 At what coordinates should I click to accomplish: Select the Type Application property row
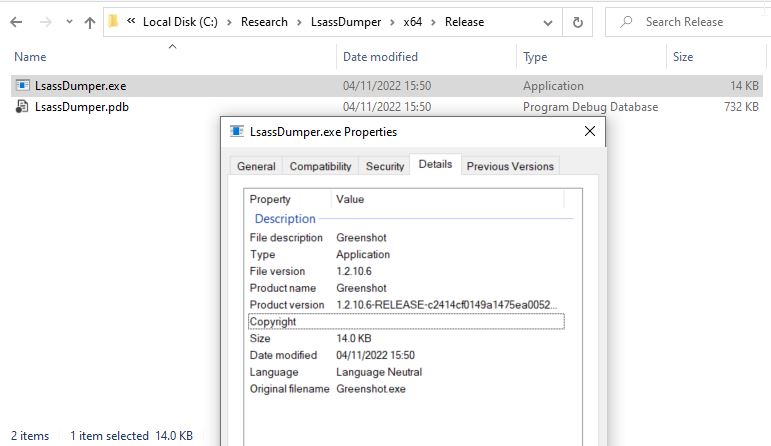click(x=406, y=254)
